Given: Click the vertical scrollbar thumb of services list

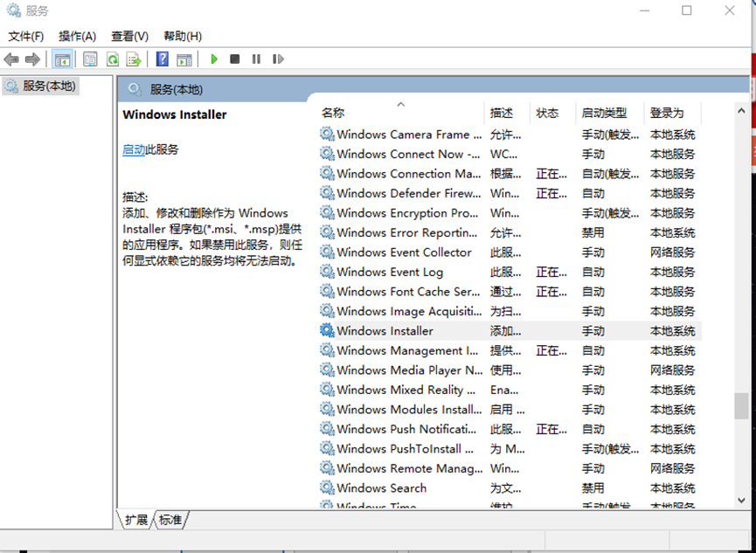Looking at the screenshot, I should 741,406.
